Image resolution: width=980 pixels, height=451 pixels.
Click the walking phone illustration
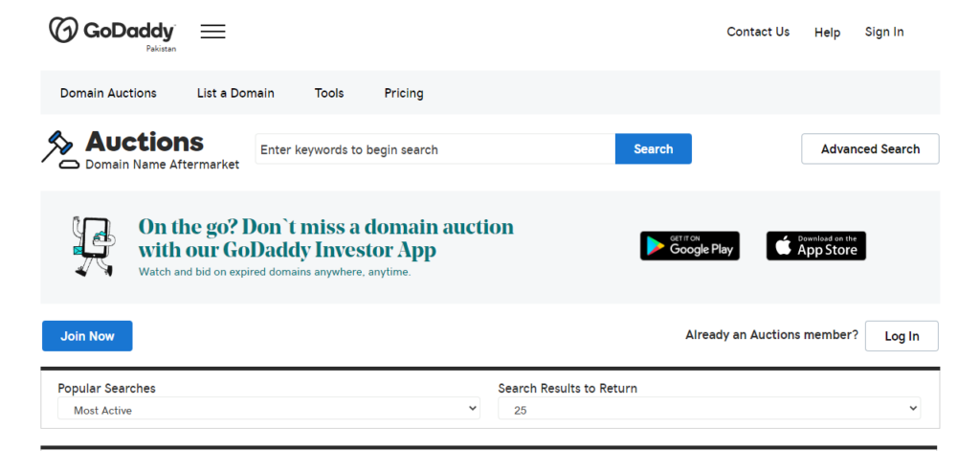tap(93, 246)
